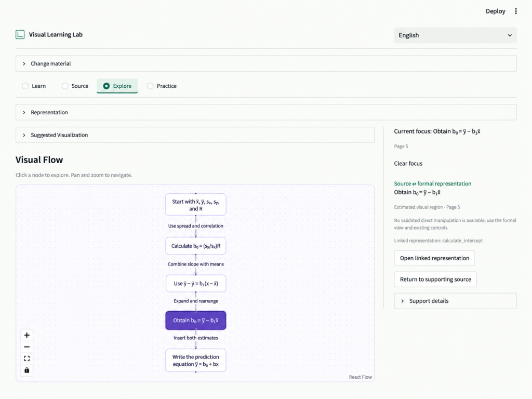Expand the Change material section
Screen dimensions: 532x399
tap(266, 63)
